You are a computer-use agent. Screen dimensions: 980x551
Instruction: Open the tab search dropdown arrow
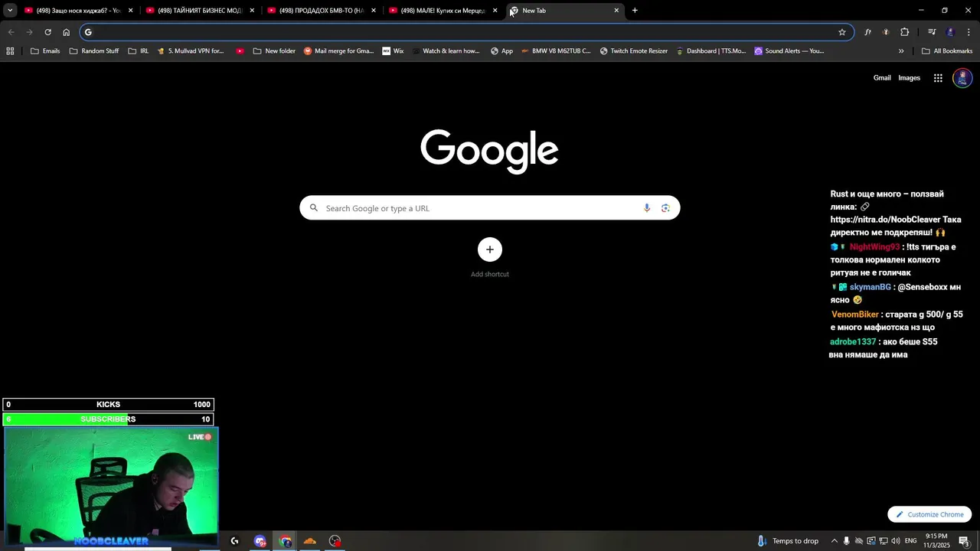tap(10, 11)
